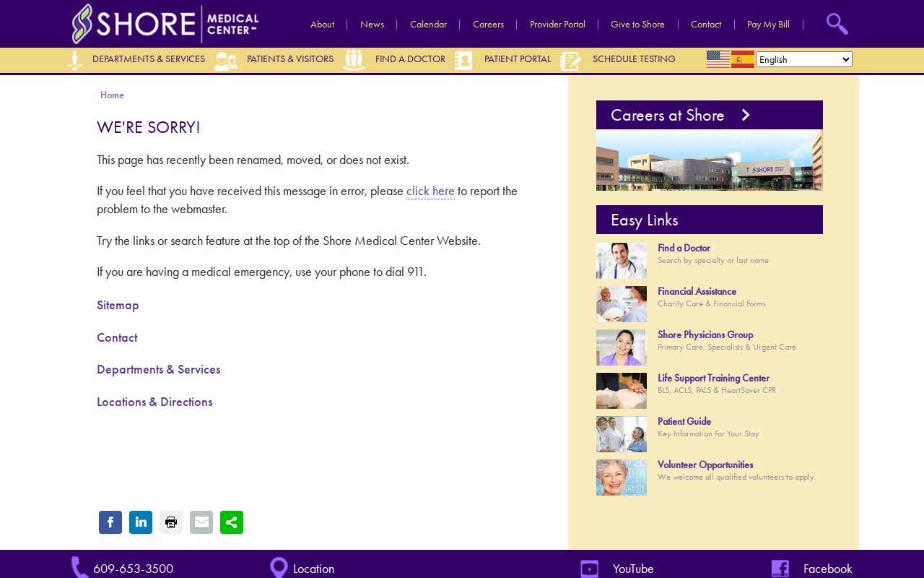Screen dimensions: 924x578
Task: Open the News menu item
Action: click(372, 24)
